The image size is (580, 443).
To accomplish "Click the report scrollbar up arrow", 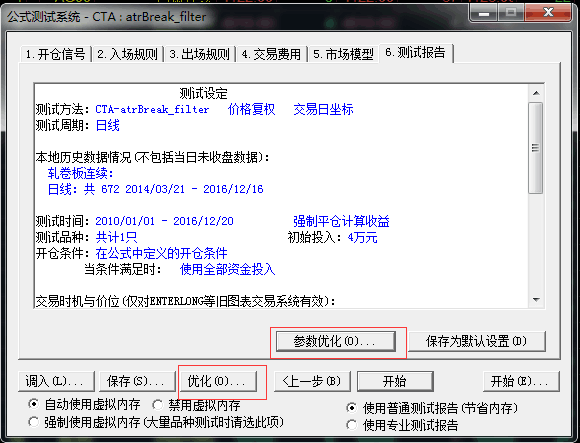I will coord(536,93).
